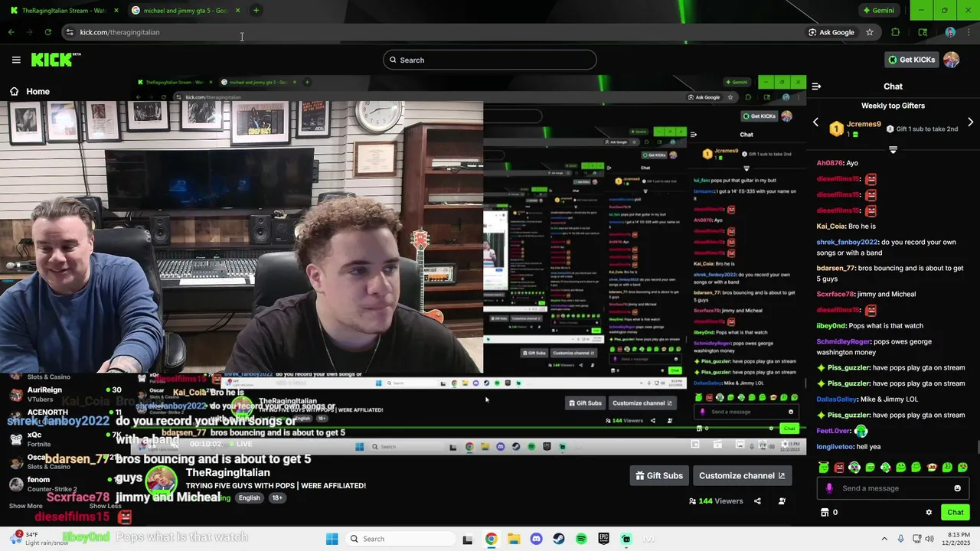The image size is (980, 551).
Task: Click the purple microphone icon in message box
Action: point(829,488)
